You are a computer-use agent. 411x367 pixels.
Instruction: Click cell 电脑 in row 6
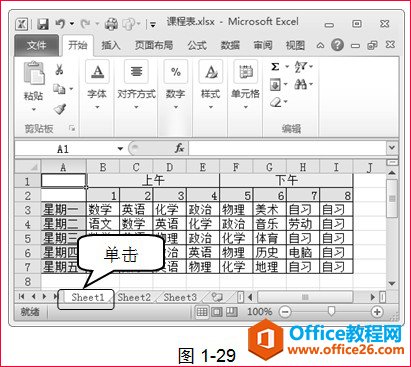(303, 253)
